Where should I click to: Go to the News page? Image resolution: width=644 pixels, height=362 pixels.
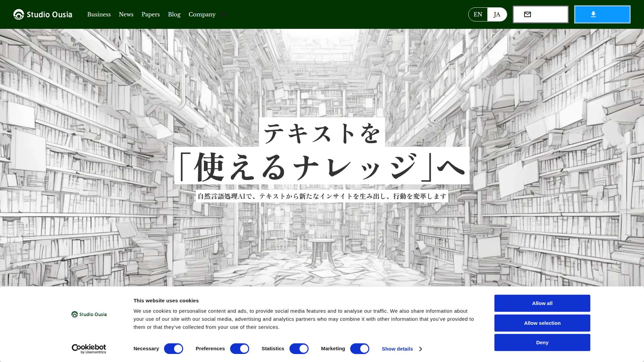pyautogui.click(x=126, y=14)
